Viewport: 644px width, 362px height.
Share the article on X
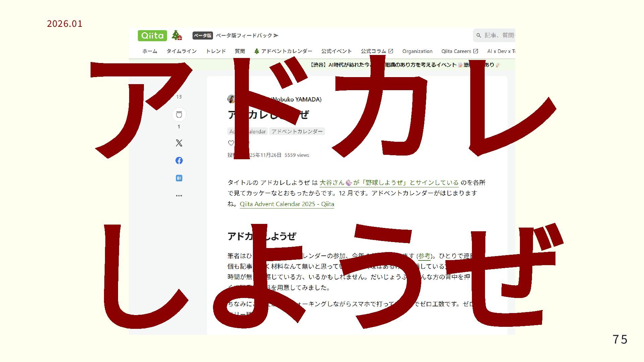(179, 143)
